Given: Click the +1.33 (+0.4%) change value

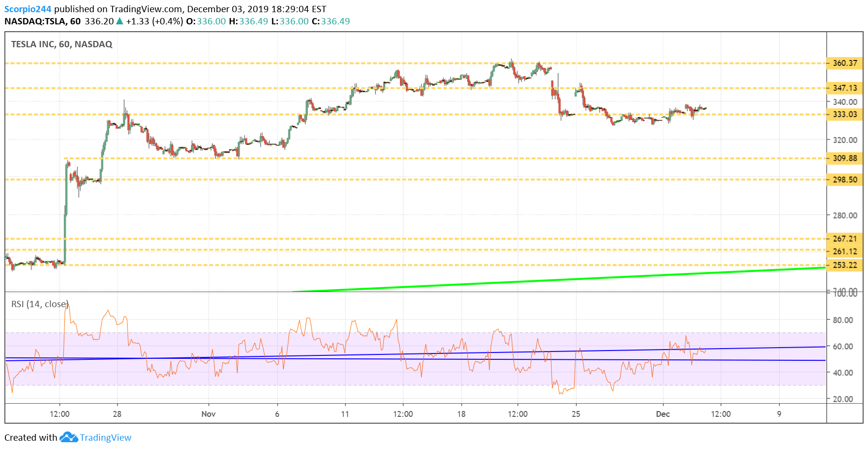Looking at the screenshot, I should [x=154, y=21].
